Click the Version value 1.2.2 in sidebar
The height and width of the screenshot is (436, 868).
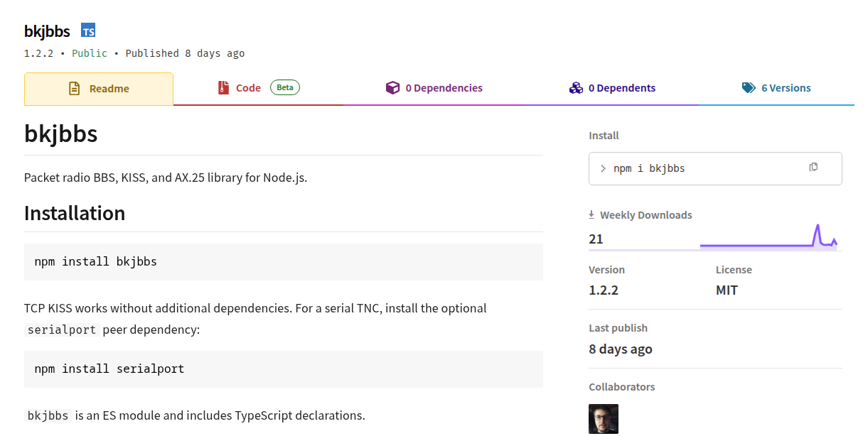coord(604,290)
